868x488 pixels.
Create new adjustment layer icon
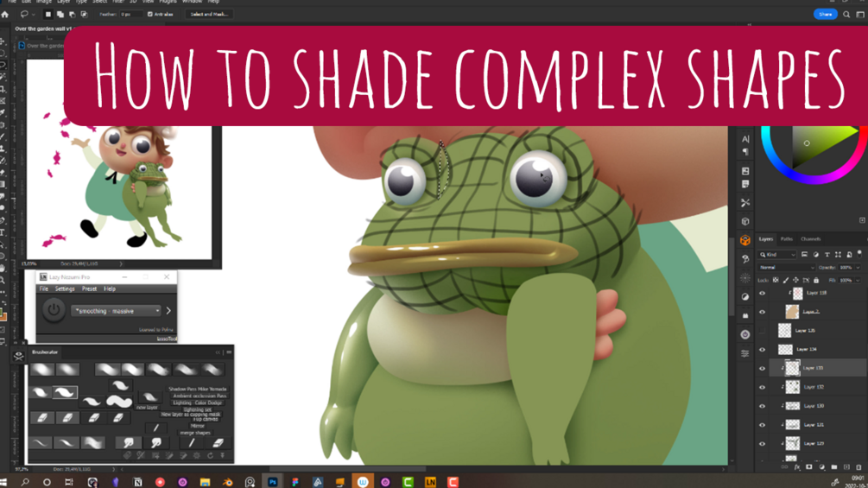821,467
